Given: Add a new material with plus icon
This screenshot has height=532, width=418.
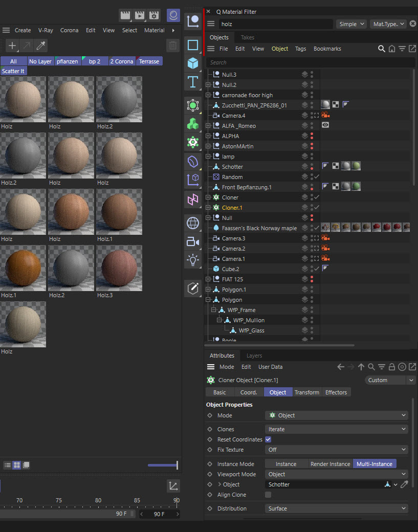Looking at the screenshot, I should [12, 46].
